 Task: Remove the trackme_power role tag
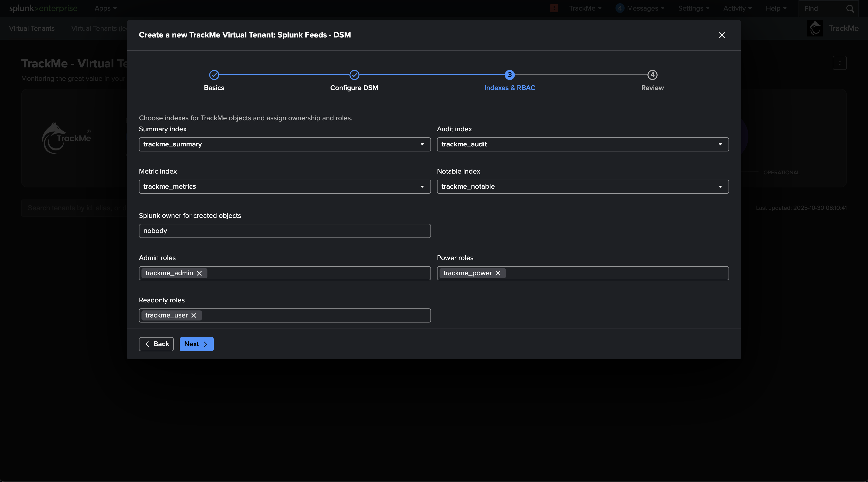498,273
